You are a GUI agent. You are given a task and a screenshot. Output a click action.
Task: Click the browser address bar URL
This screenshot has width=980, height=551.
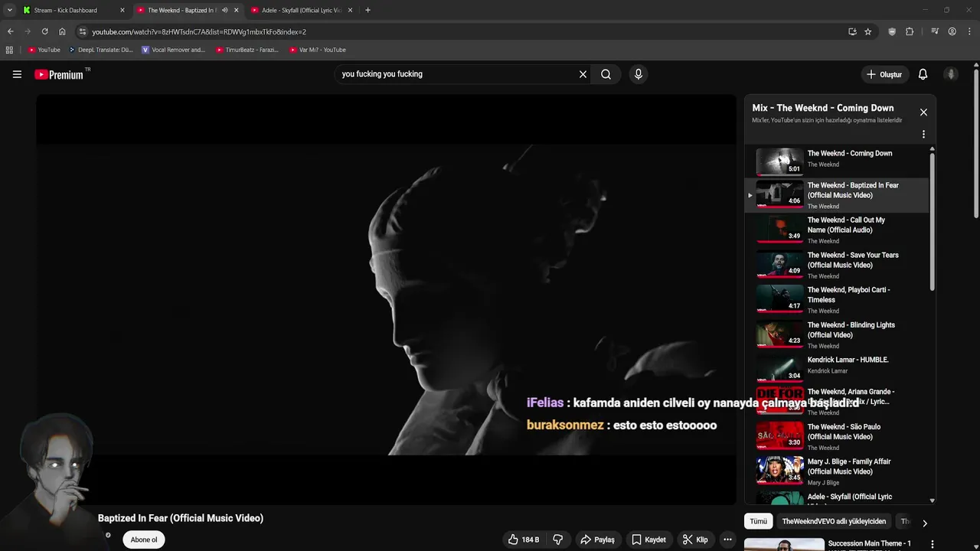click(x=199, y=31)
